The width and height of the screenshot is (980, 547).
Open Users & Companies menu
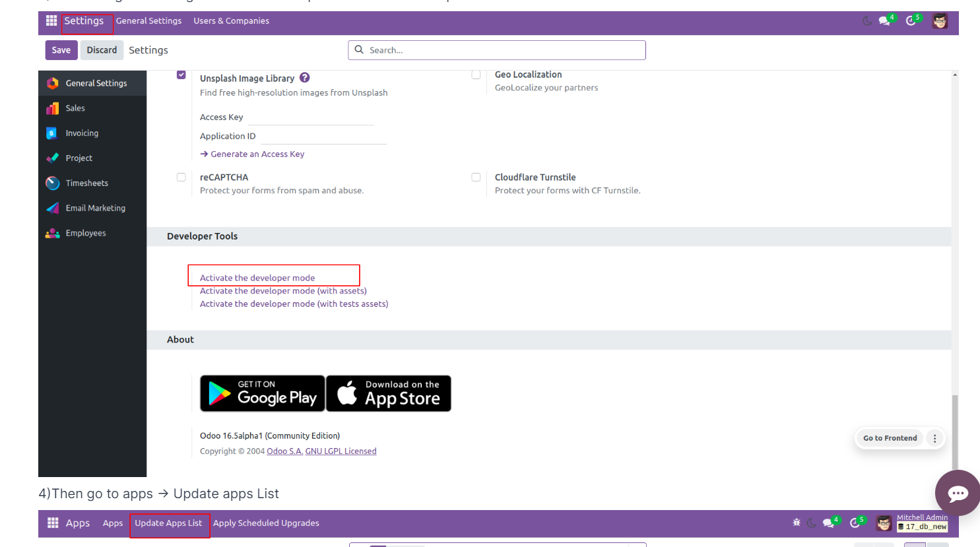pos(231,21)
